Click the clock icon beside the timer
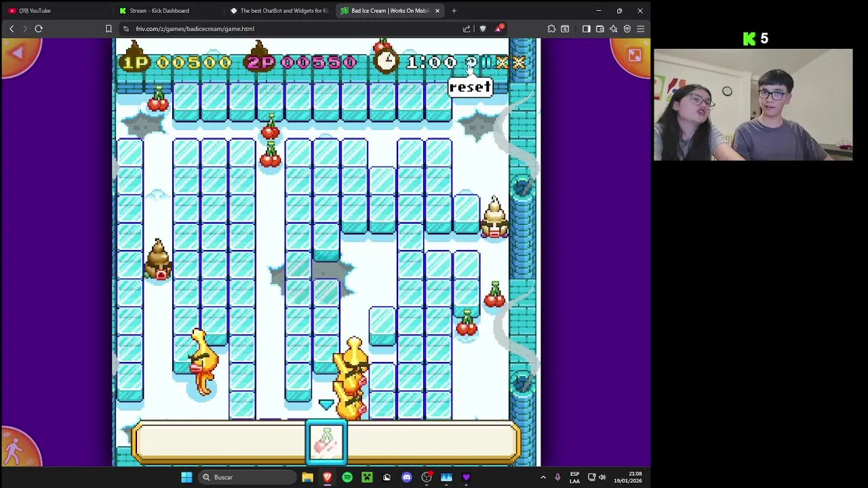Screen dimensions: 868x488 [387, 62]
